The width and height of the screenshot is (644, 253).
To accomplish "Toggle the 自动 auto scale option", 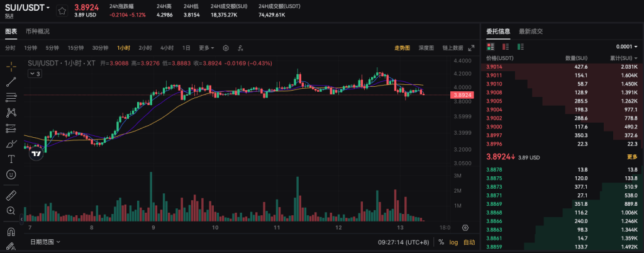I will click(x=469, y=242).
